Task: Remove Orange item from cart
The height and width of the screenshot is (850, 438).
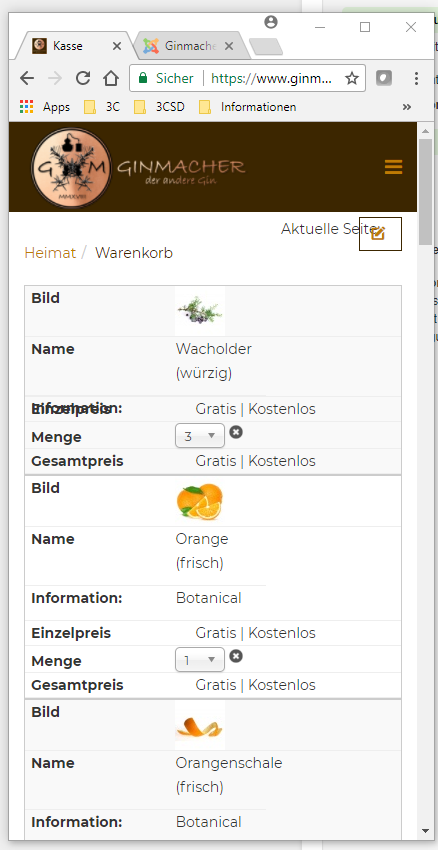Action: coord(236,656)
